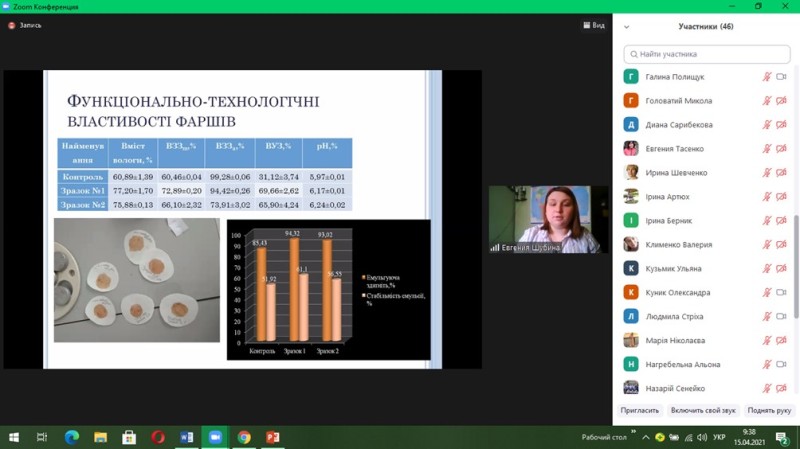This screenshot has width=800, height=449.
Task: Expand hidden system tray icons arrow
Action: coord(646,437)
